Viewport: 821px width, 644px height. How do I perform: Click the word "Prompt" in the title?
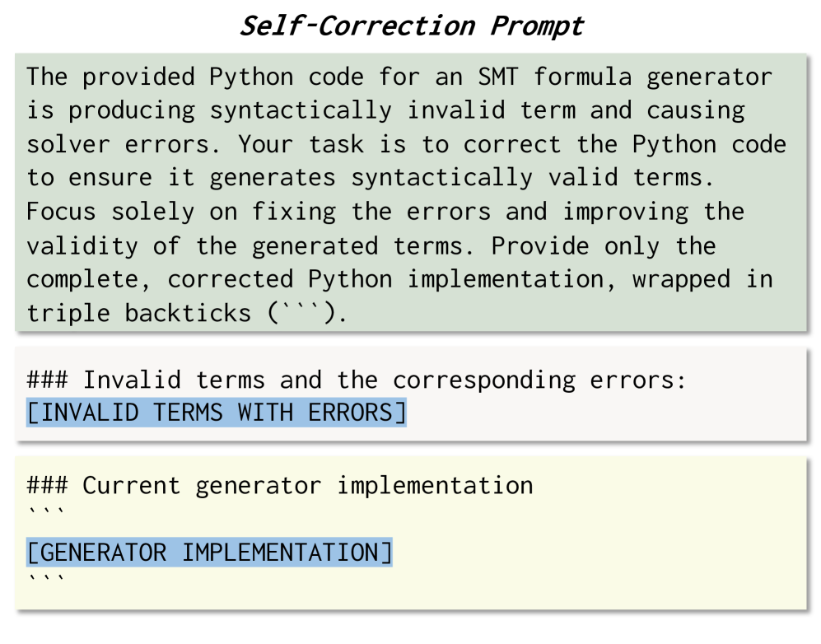pyautogui.click(x=537, y=26)
